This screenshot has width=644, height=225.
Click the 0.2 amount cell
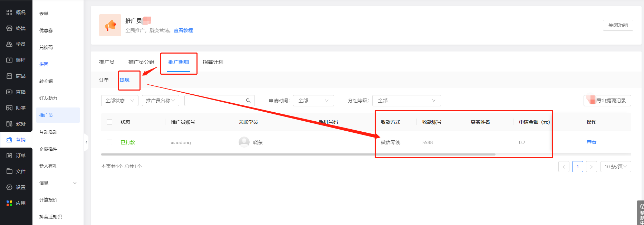[x=522, y=142]
